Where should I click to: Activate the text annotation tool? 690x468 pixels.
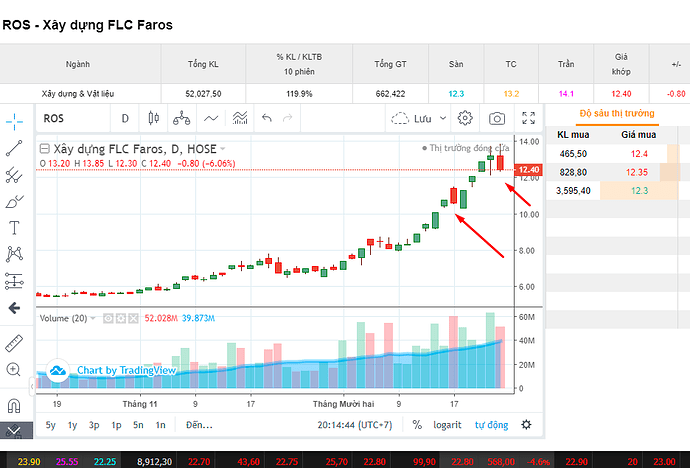click(x=14, y=228)
